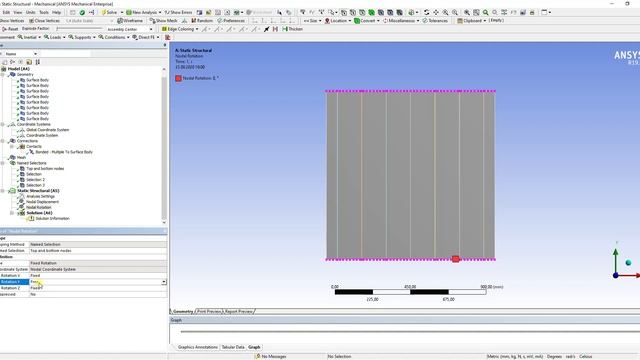
Task: Toggle the Wireframe display mode
Action: pyautogui.click(x=130, y=20)
